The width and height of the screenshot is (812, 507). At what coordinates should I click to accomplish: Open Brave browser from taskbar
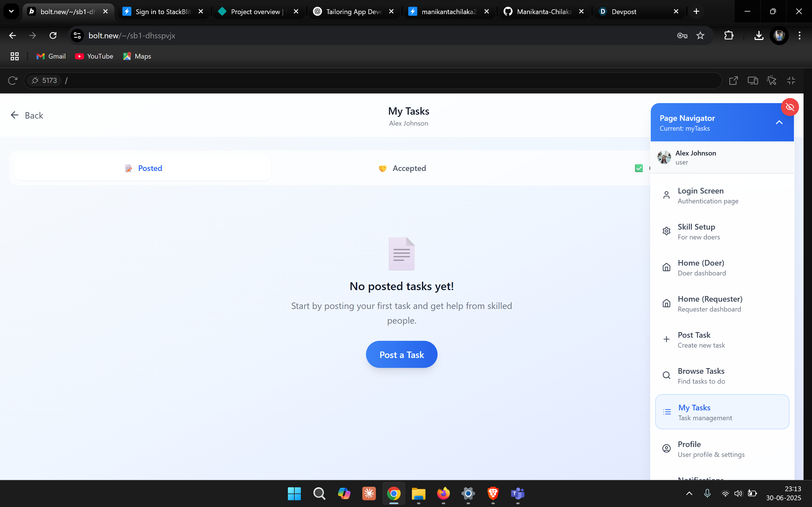coord(493,493)
